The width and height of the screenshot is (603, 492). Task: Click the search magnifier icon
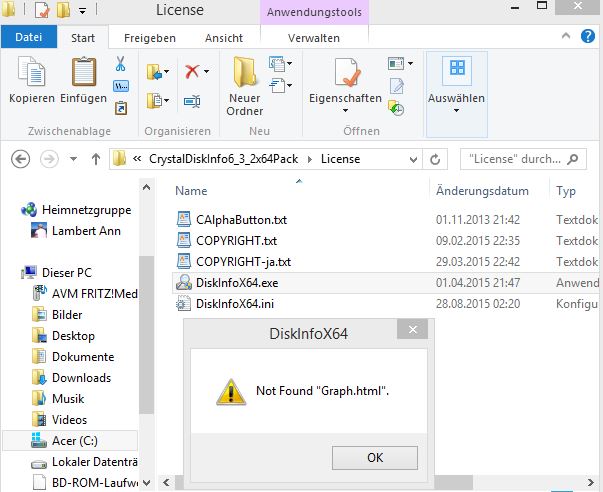point(573,159)
